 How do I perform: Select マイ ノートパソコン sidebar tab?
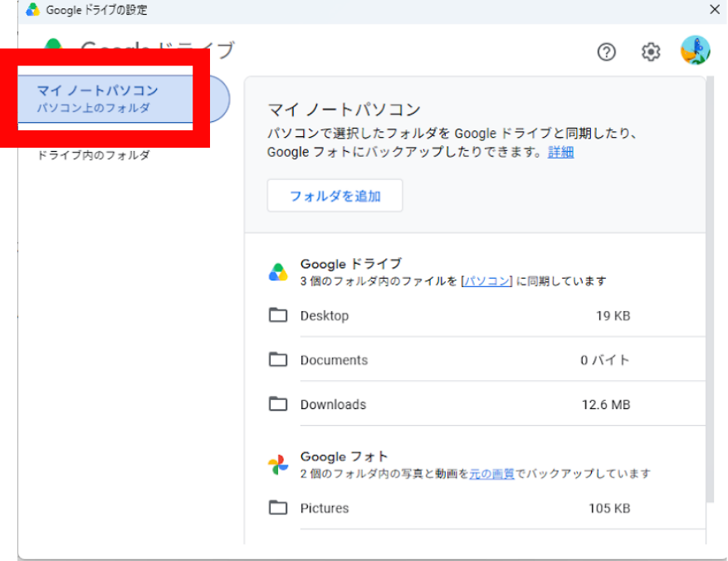[124, 99]
